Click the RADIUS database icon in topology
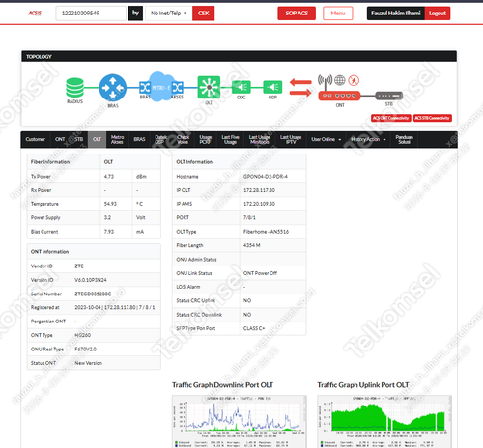Screen dimensions: 483x448 pyautogui.click(x=74, y=88)
